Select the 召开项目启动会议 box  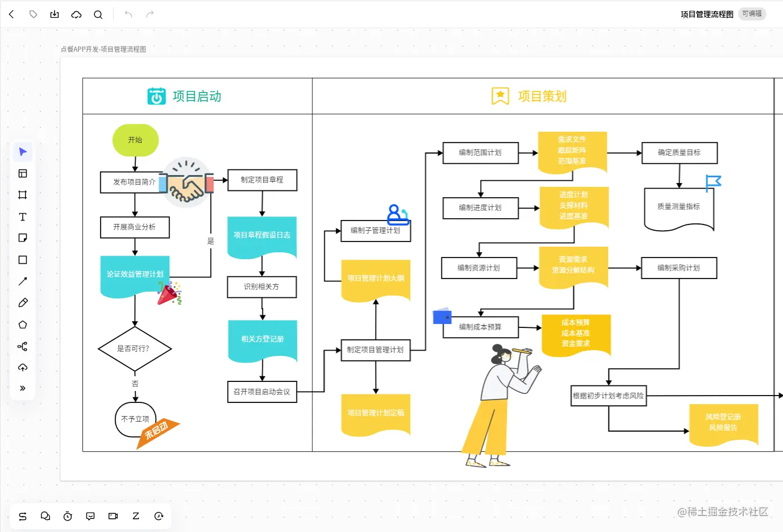(x=262, y=392)
